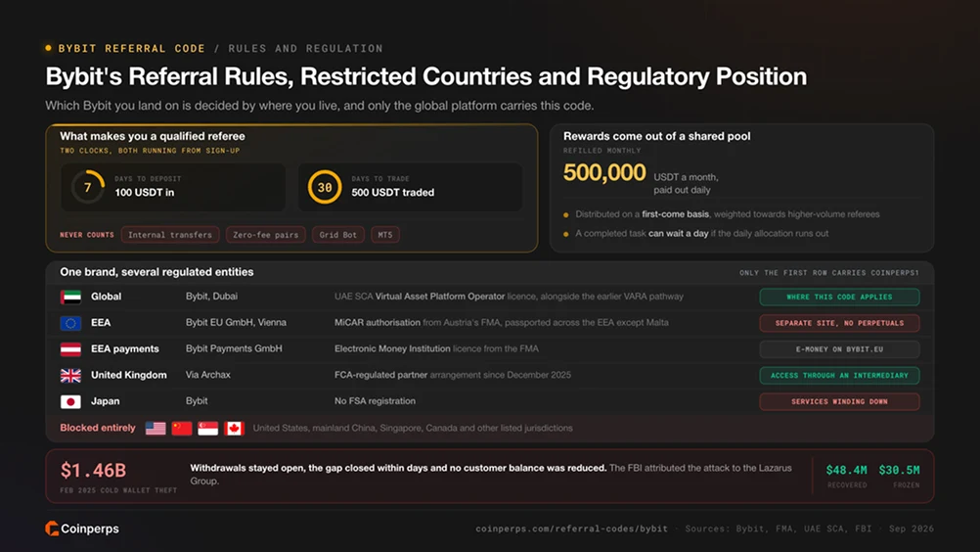Click the $48.4M recovered value
This screenshot has width=980, height=552.
coord(846,470)
